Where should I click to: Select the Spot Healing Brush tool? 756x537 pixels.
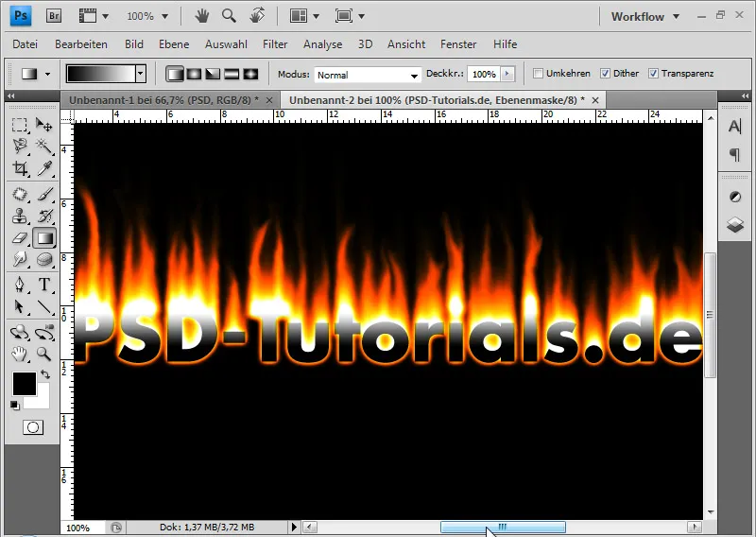tap(19, 194)
